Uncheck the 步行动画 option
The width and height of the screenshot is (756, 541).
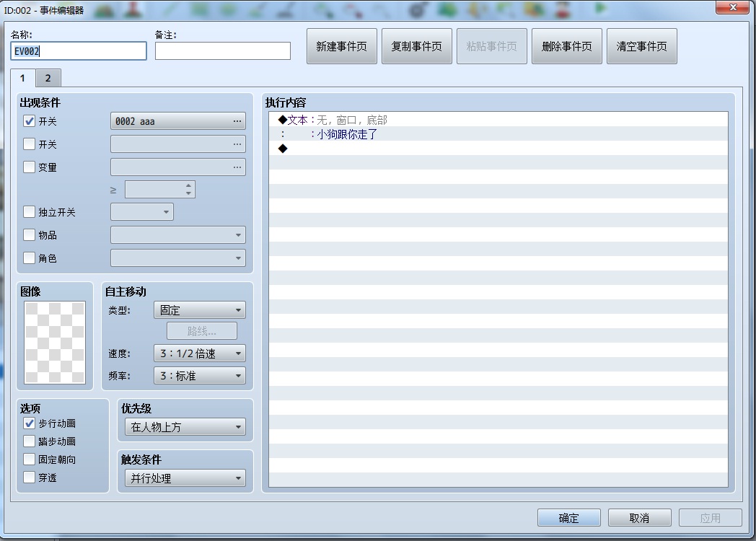pos(30,423)
